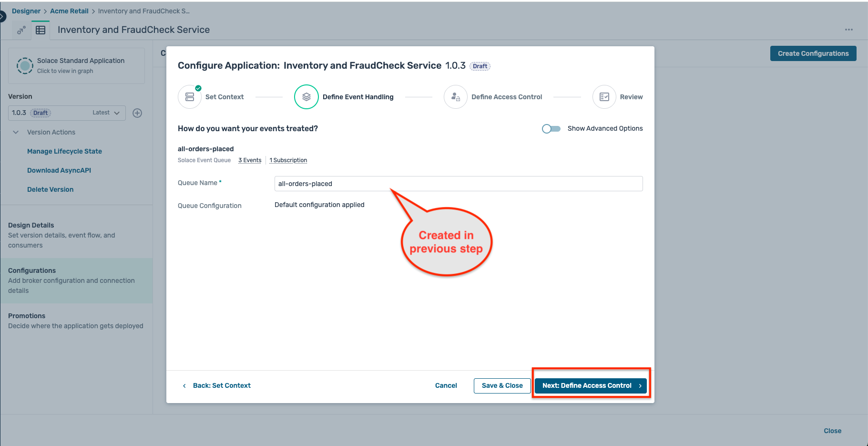
Task: Click Next: Define Access Control button
Action: (x=591, y=385)
